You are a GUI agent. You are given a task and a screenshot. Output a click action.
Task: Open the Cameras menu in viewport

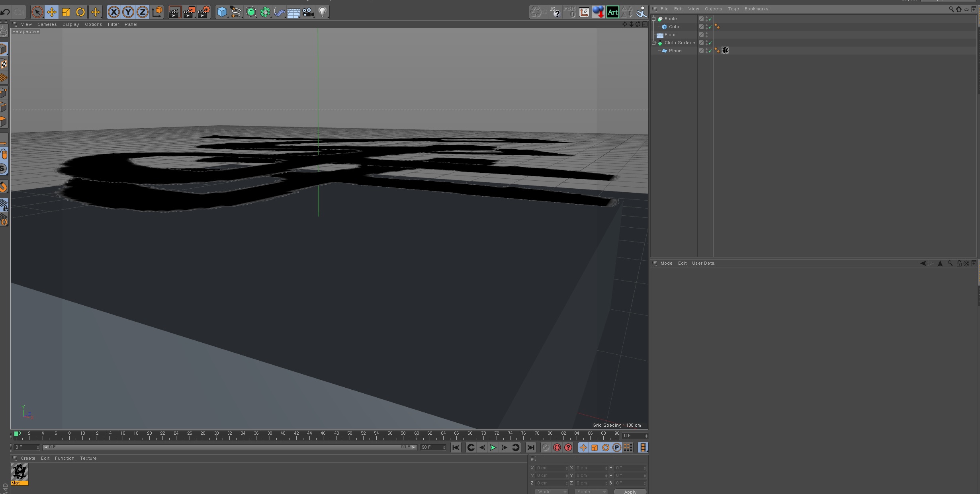pyautogui.click(x=47, y=24)
